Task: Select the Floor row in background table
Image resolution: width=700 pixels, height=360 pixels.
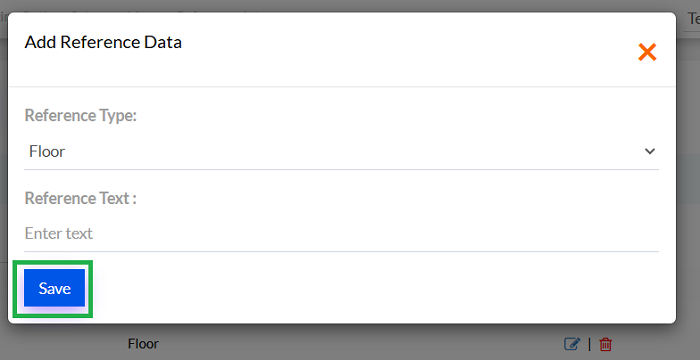Action: [143, 344]
